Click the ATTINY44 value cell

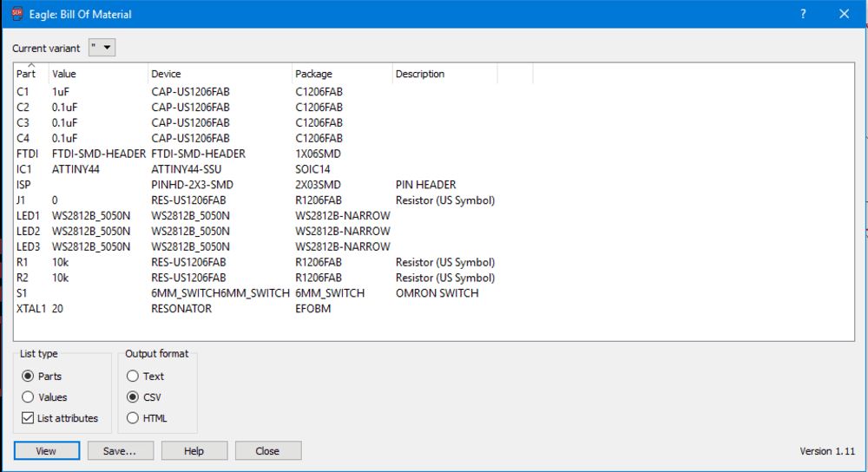pos(76,169)
